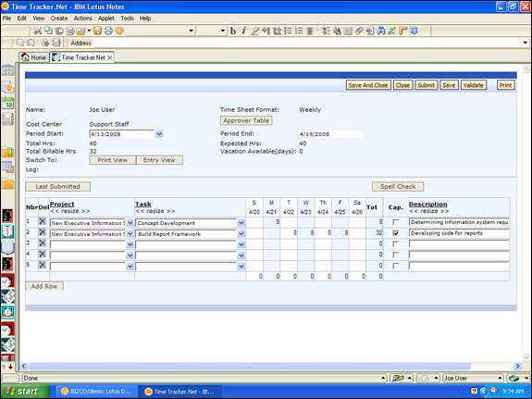
Task: Click the text alignment toolbar icon
Action: [310, 31]
